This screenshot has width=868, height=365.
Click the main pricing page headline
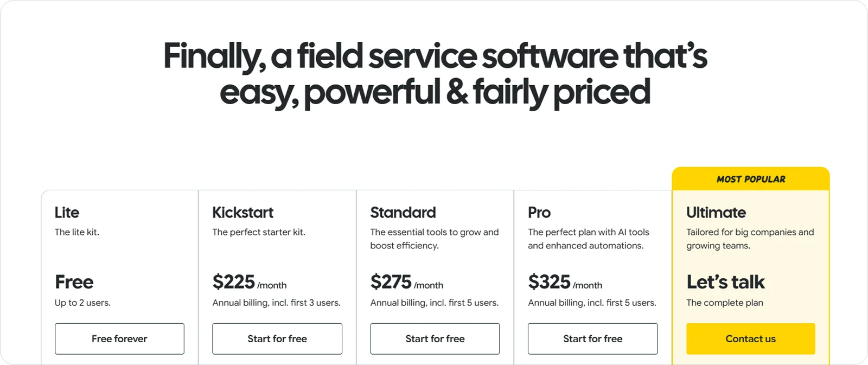pyautogui.click(x=434, y=73)
